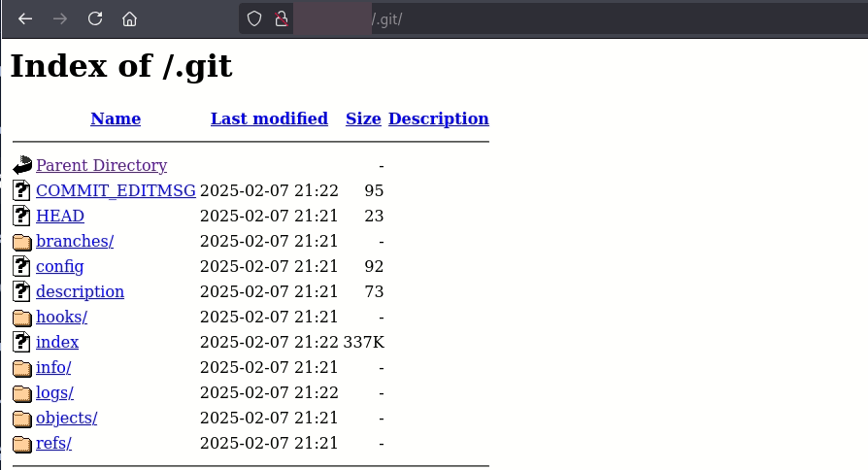
Task: Sort listing by the Size column
Action: point(363,118)
